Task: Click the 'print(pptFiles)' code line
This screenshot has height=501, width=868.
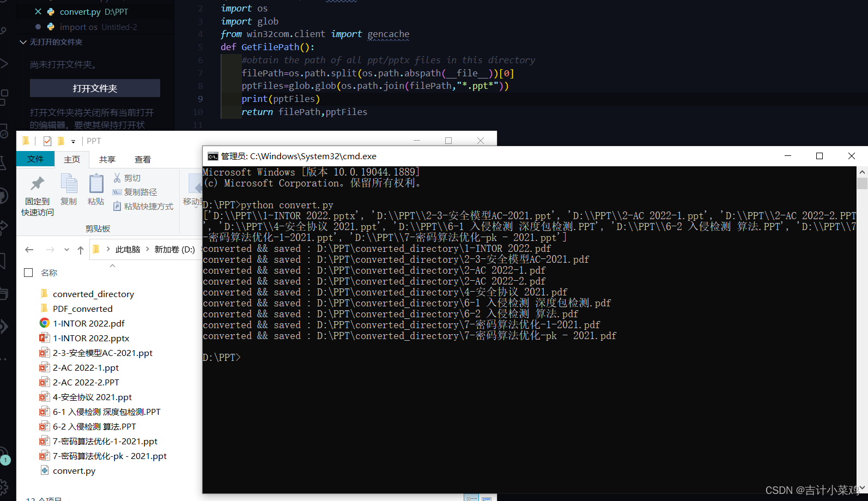Action: click(x=281, y=99)
